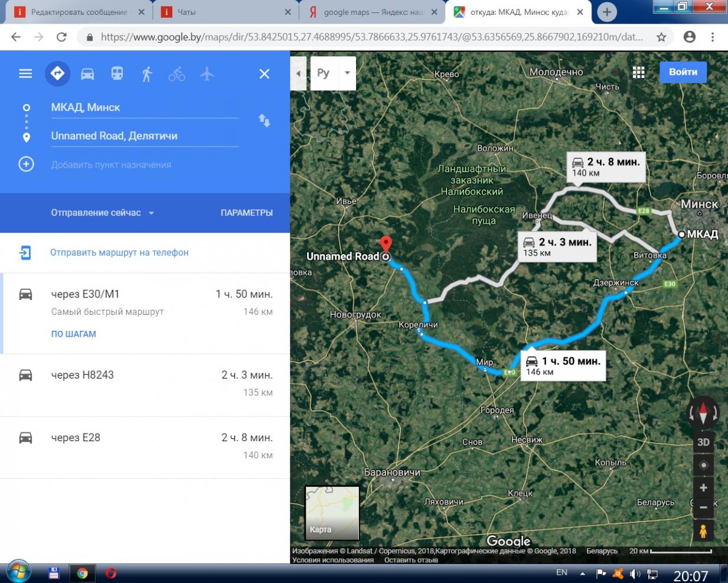The width and height of the screenshot is (728, 583).
Task: Collapse the side panel arrow
Action: 298,73
